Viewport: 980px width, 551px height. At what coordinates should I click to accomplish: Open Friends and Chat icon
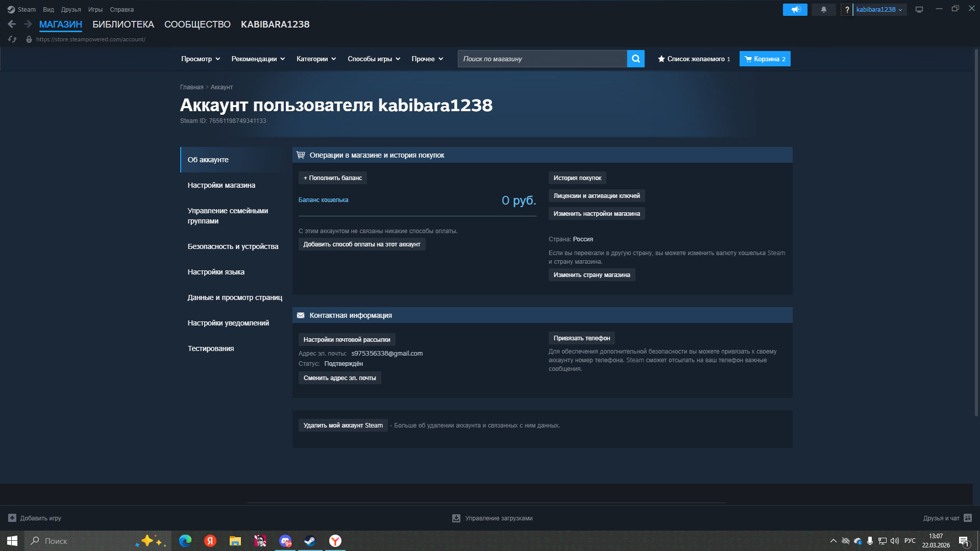click(967, 518)
